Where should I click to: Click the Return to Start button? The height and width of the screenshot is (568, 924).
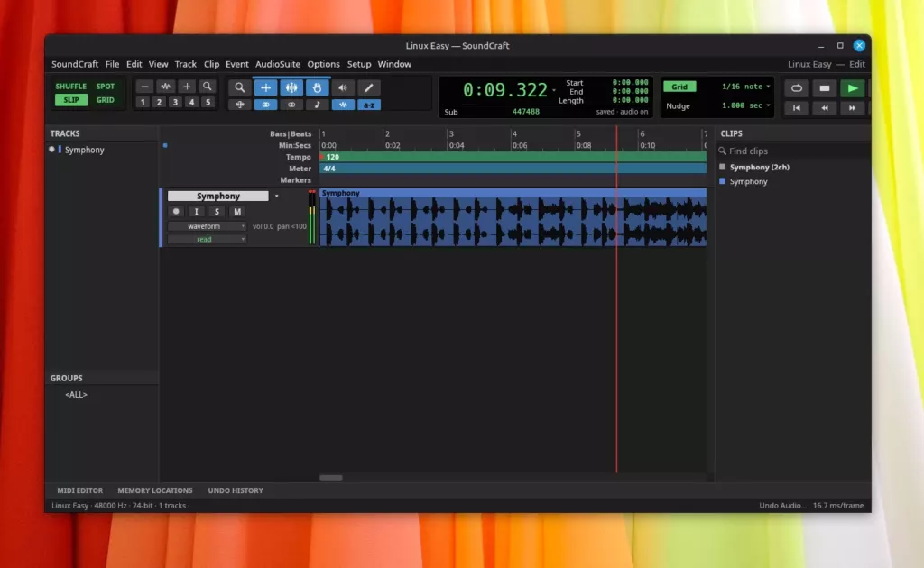coord(797,107)
